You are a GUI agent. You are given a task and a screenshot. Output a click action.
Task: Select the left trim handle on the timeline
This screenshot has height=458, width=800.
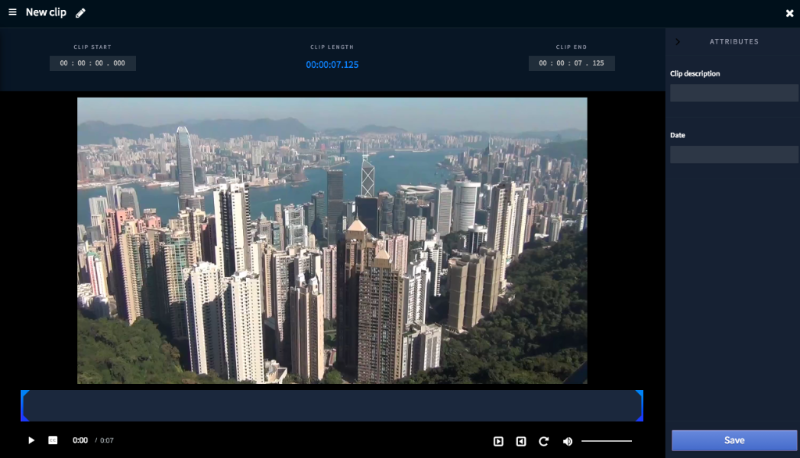tap(23, 405)
